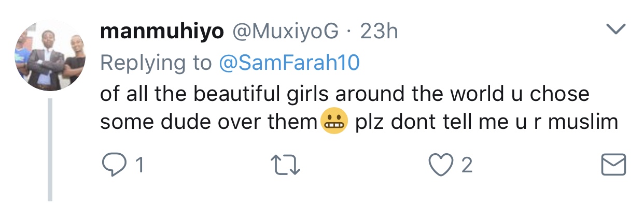The height and width of the screenshot is (206, 644).
Task: Open the manmuhiyo display name profile
Action: coord(162,33)
